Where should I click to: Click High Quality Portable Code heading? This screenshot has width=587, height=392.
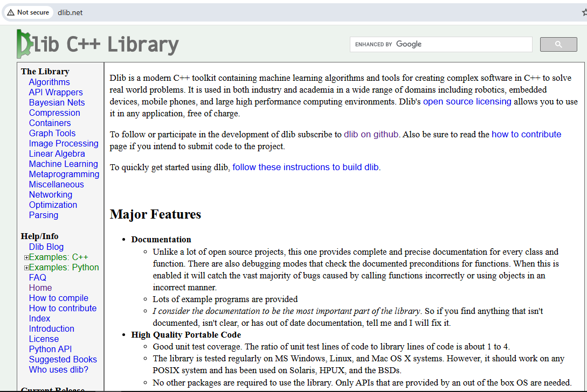pyautogui.click(x=186, y=335)
